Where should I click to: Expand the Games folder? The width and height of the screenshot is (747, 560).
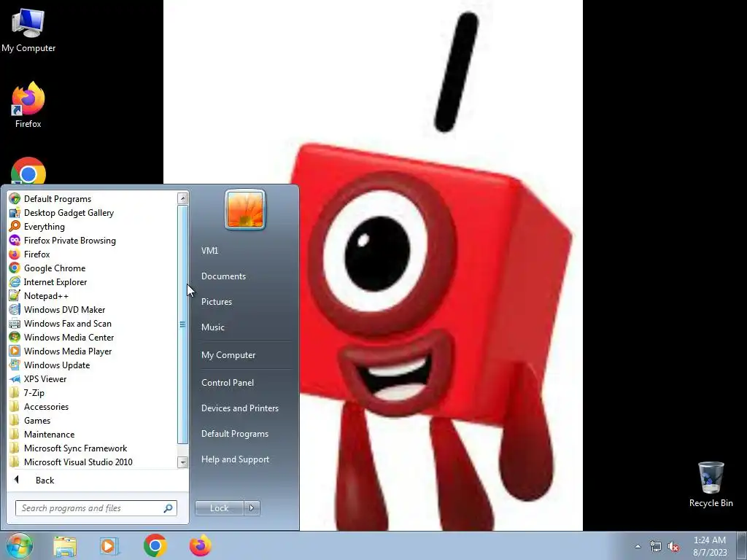pyautogui.click(x=93, y=421)
